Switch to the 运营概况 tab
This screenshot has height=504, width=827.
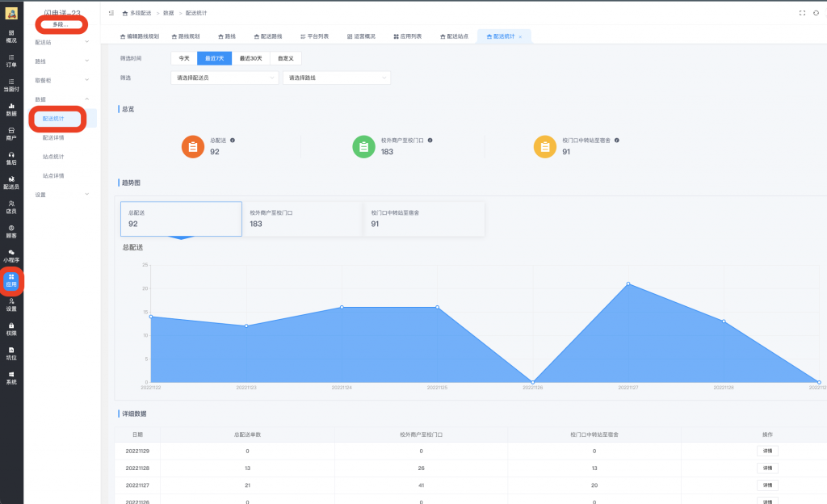[360, 36]
